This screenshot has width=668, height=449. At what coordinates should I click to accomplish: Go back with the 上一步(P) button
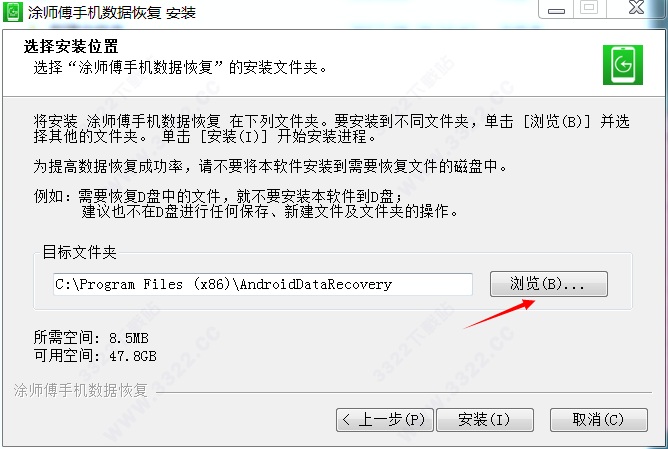coord(385,420)
